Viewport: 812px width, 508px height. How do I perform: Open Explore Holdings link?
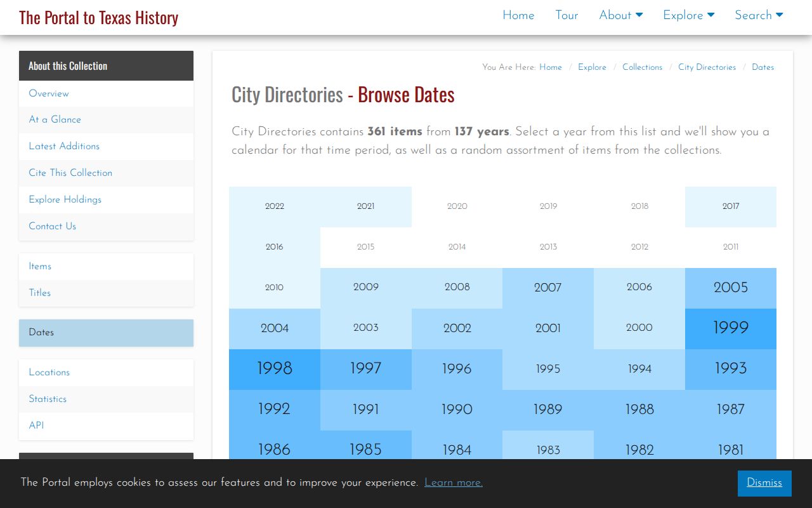[x=106, y=199]
